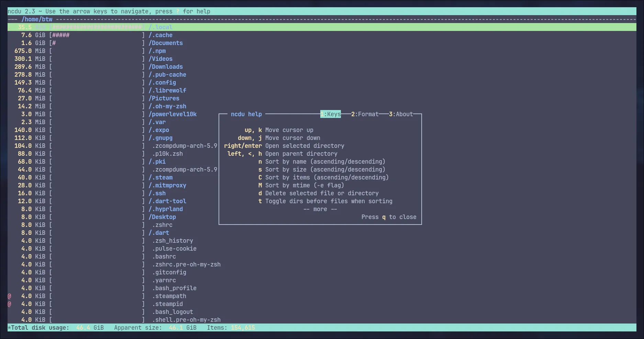The image size is (644, 339).
Task: Switch to the 2:Format help tab
Action: pos(365,114)
